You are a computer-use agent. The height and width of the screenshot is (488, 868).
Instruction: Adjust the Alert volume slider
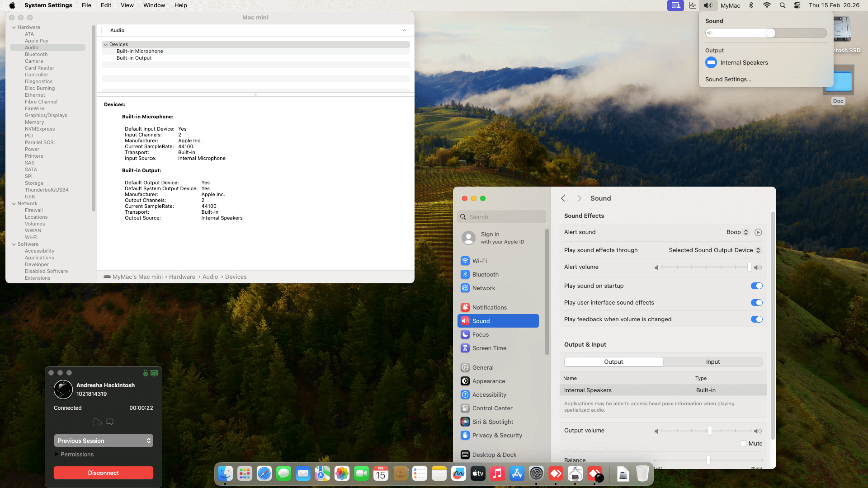pos(706,267)
